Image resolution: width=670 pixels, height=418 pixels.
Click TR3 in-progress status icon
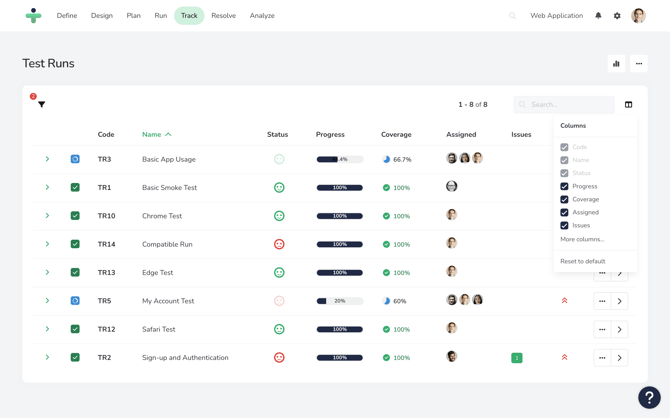(x=75, y=159)
